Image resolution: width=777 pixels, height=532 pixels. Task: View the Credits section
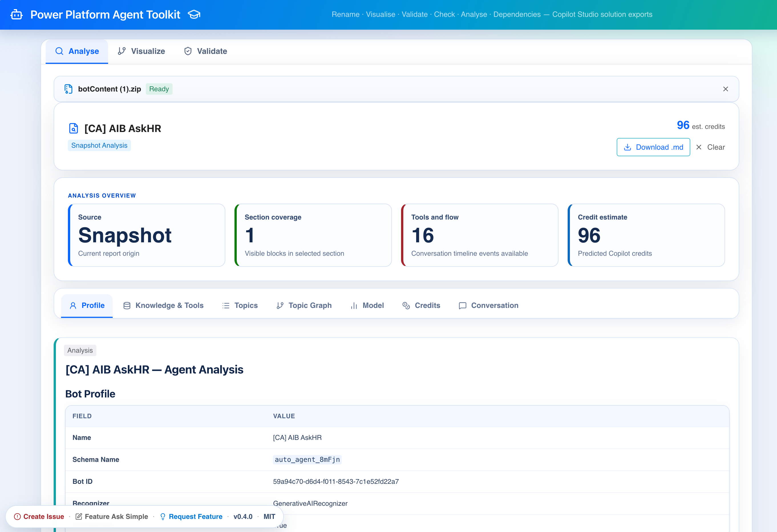point(421,305)
